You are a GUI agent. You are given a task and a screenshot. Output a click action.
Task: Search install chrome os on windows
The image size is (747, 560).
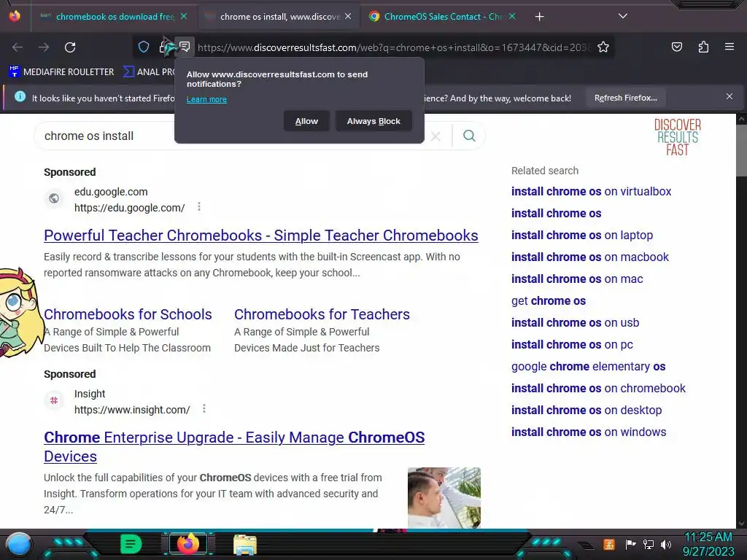pyautogui.click(x=589, y=432)
